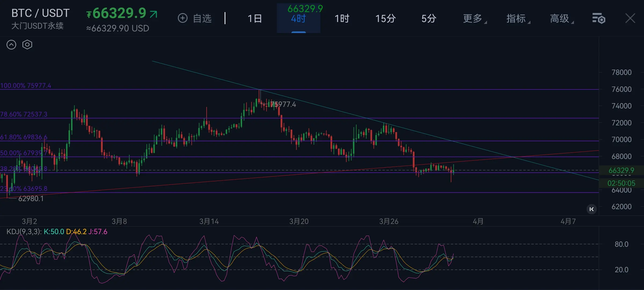
Task: Select 5分 interval
Action: (x=429, y=18)
